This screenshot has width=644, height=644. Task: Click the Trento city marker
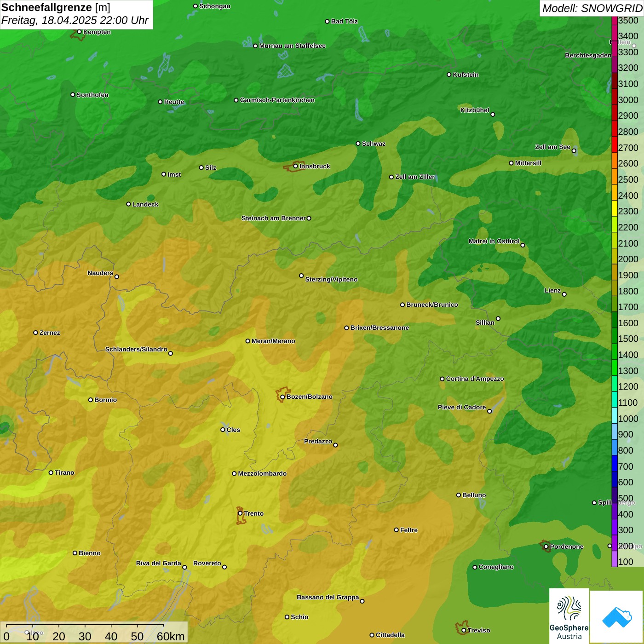point(240,513)
